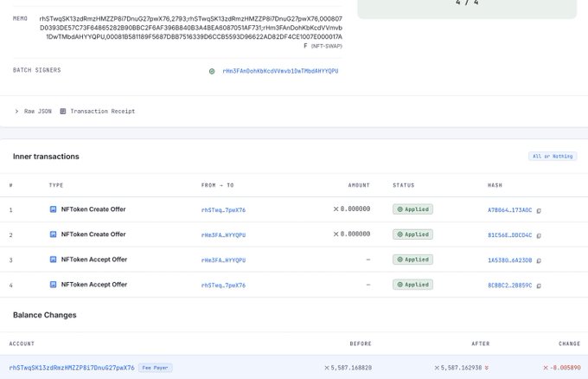Open rhSTwq..7pwX76 address in row 4
Viewport: 588px width, 379px height.
pos(223,286)
